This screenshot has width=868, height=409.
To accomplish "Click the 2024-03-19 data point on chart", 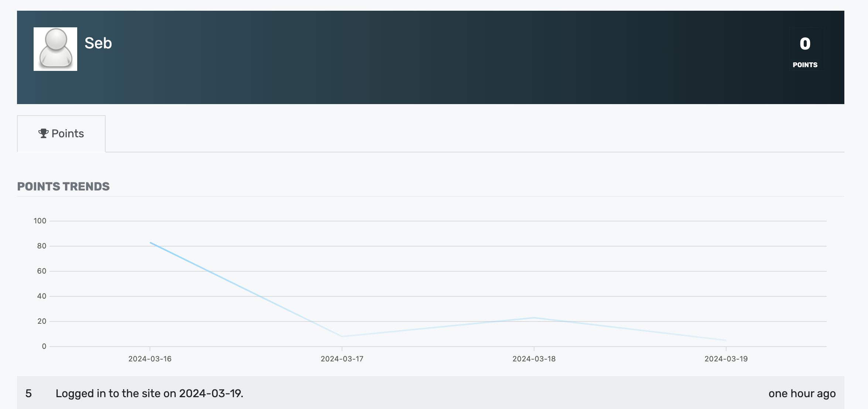I will click(726, 340).
